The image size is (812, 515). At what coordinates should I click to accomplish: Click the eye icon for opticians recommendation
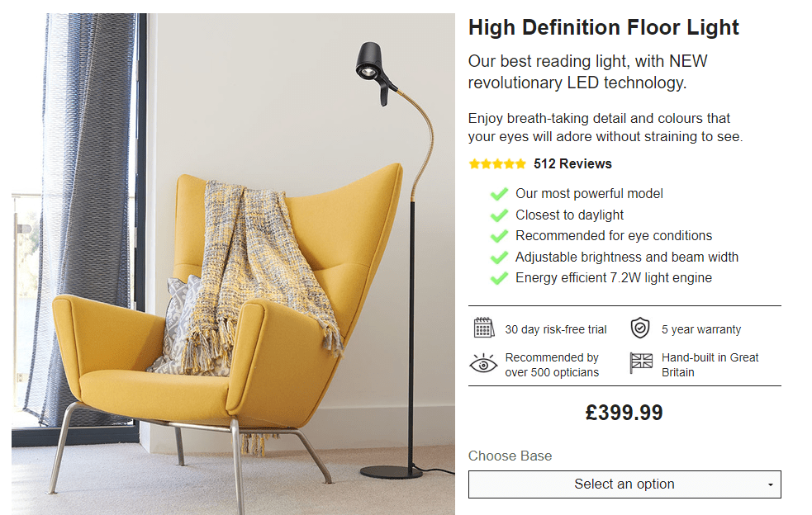click(x=483, y=364)
